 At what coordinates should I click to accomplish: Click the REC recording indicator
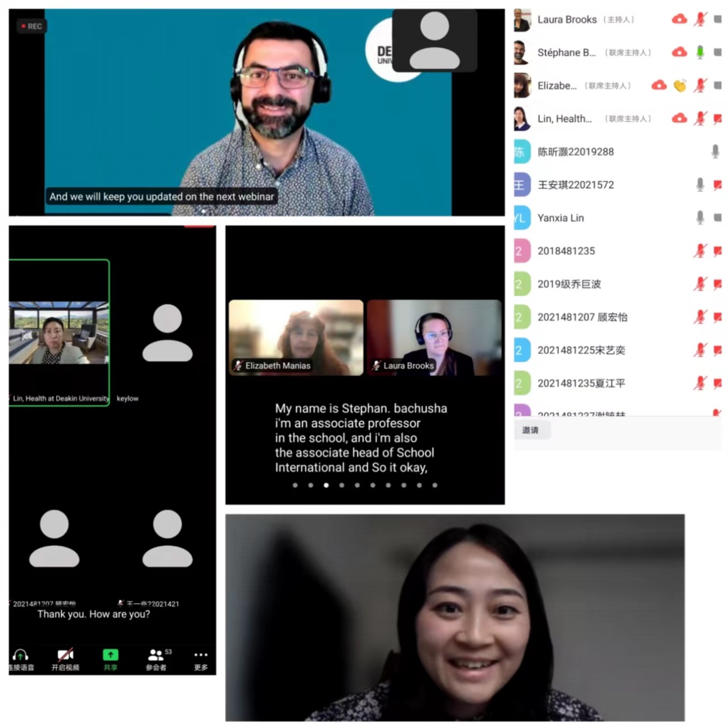(x=32, y=26)
